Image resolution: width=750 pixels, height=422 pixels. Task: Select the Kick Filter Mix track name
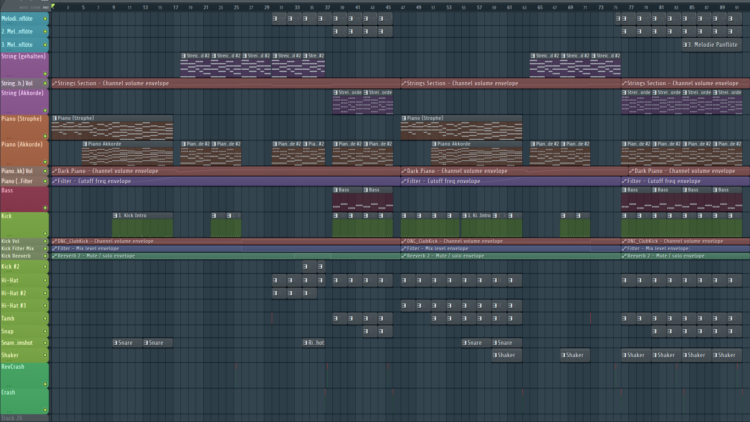[x=17, y=248]
